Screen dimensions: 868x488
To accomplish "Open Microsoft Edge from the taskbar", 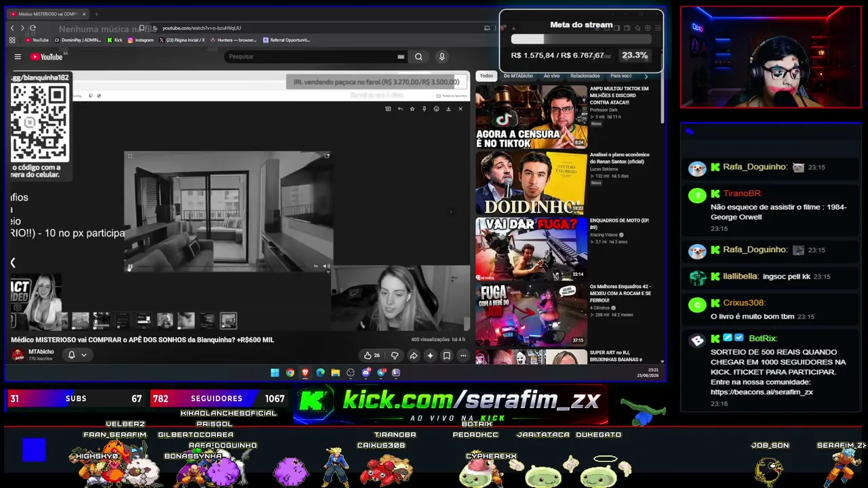I will 321,372.
